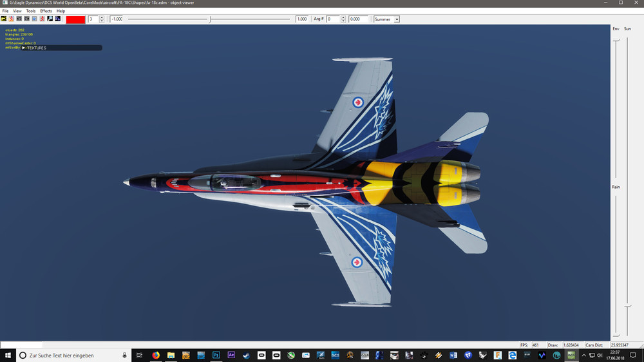Screen dimensions: 644x362
Task: Click the yellow open-model icon in the toolbar
Action: (4, 19)
